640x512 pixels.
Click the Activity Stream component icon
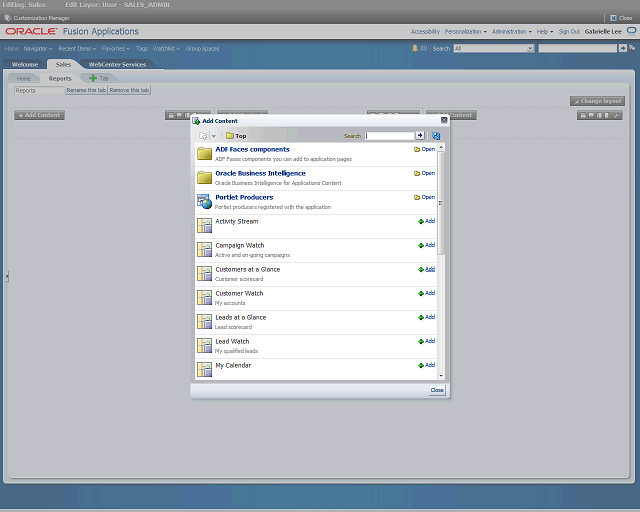[x=204, y=226]
